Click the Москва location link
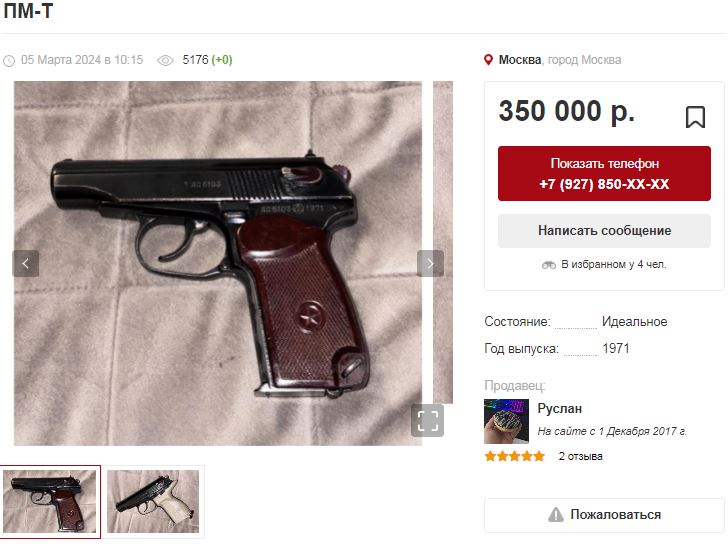 pyautogui.click(x=520, y=60)
